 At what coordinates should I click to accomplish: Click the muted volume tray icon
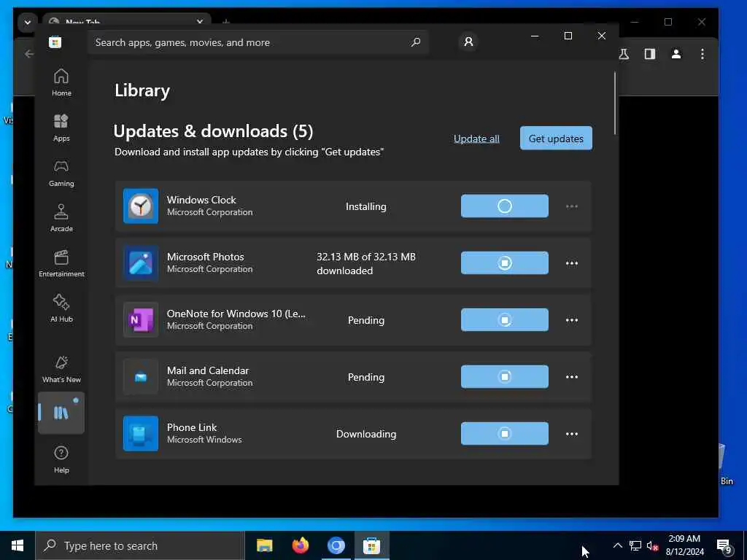[x=652, y=546]
